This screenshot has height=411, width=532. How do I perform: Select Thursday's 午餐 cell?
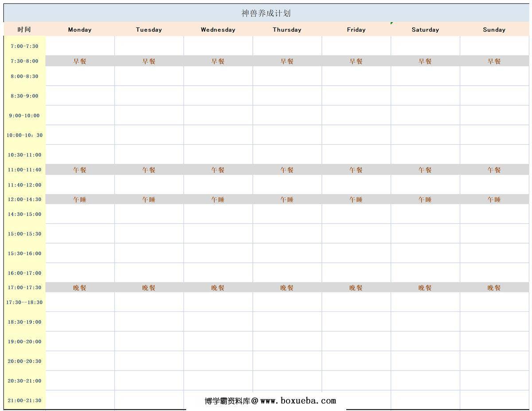[x=287, y=170]
